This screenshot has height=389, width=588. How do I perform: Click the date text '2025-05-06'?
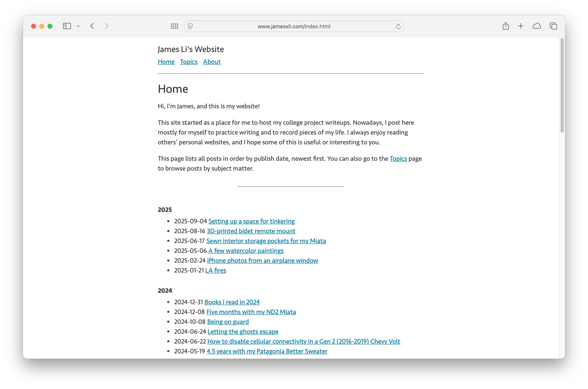[190, 251]
